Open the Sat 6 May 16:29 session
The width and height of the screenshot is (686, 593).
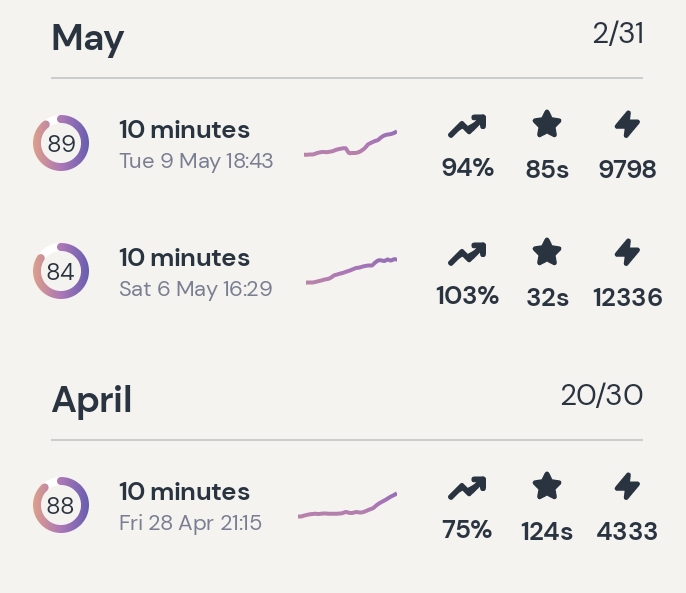(x=195, y=272)
